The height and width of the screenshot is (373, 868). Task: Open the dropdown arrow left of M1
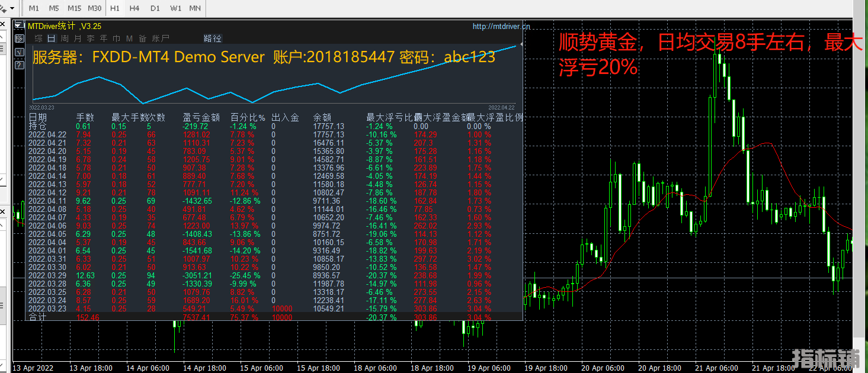[x=12, y=8]
